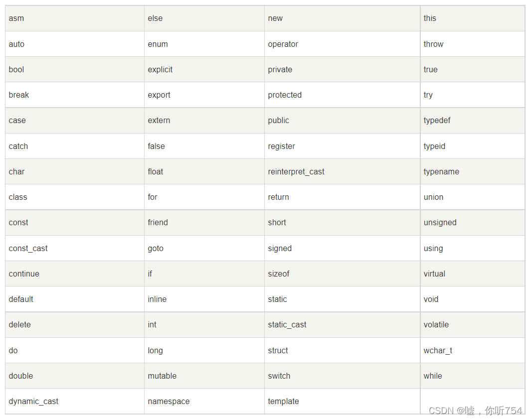Viewport: 530px width, 420px height.
Task: Click the CSDN watermark text
Action: tap(475, 410)
